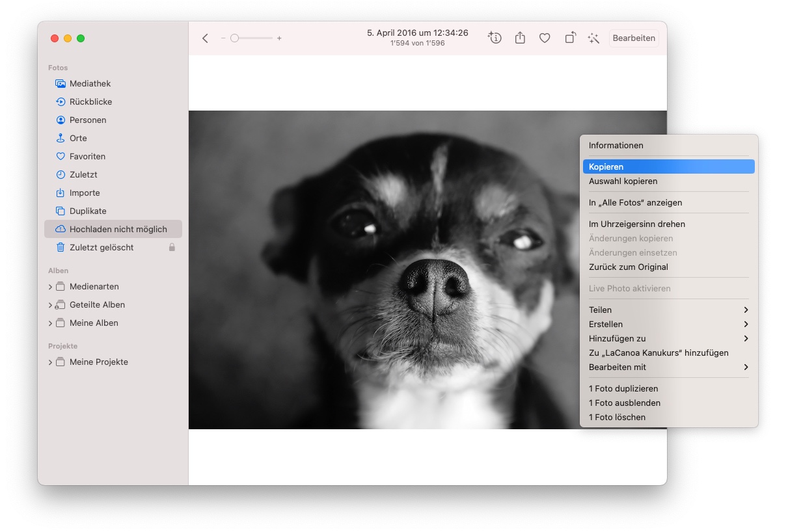788x532 pixels.
Task: Choose 1 Foto löschen menu entry
Action: (x=617, y=417)
